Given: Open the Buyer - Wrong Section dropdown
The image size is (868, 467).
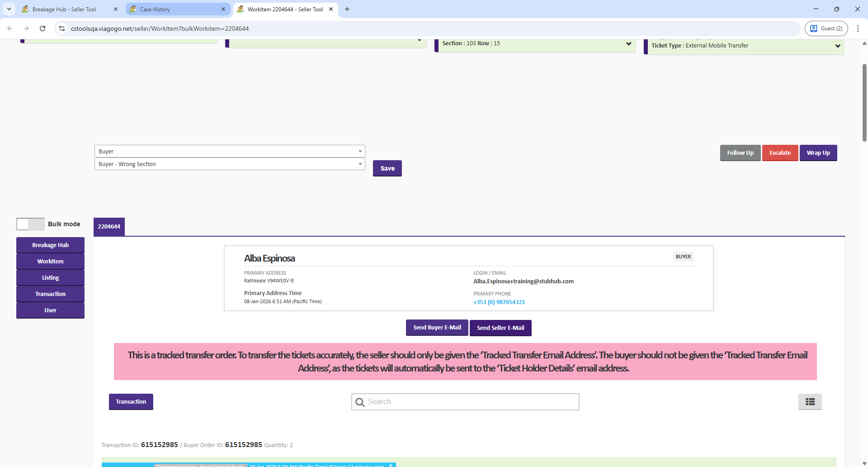Looking at the screenshot, I should 230,164.
